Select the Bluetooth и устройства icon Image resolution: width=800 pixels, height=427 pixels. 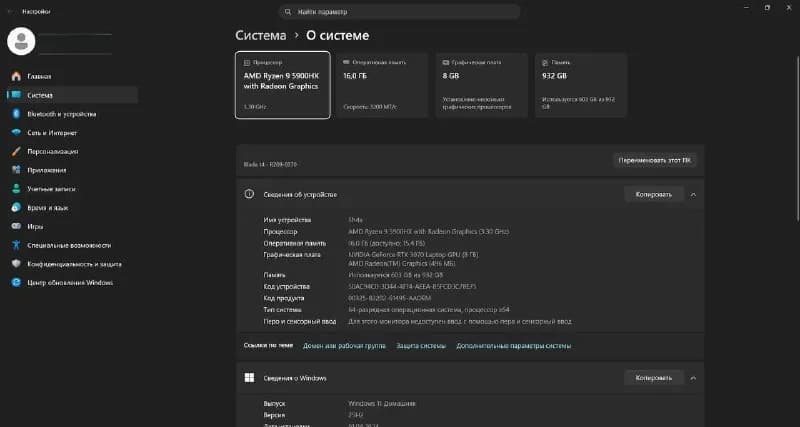click(16, 114)
